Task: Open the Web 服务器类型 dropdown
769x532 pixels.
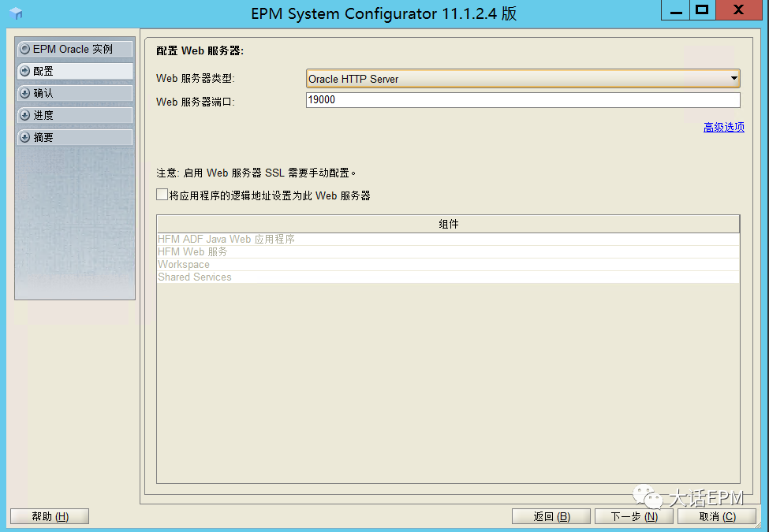Action: [x=523, y=78]
